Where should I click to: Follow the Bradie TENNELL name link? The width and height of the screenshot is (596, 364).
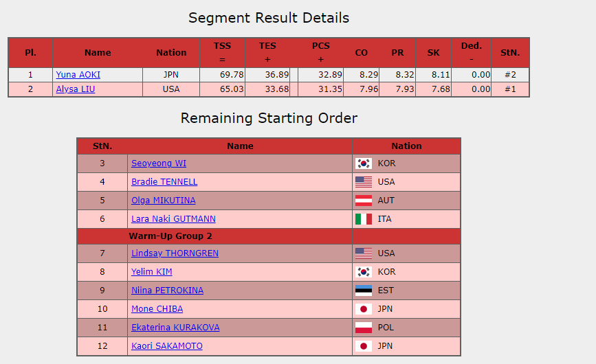164,182
